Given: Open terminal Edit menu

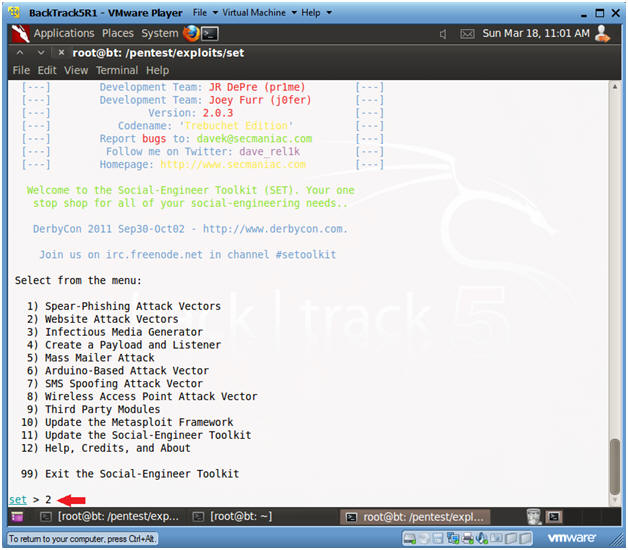Looking at the screenshot, I should 47,71.
